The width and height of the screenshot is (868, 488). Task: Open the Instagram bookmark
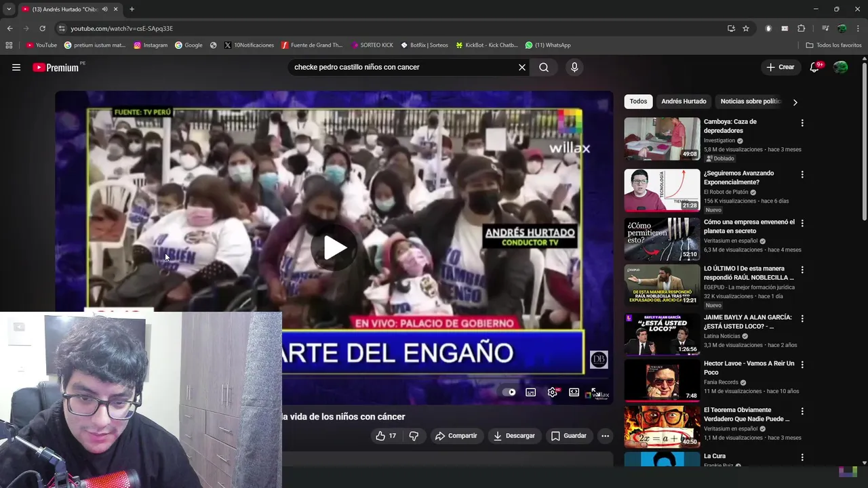(x=151, y=45)
